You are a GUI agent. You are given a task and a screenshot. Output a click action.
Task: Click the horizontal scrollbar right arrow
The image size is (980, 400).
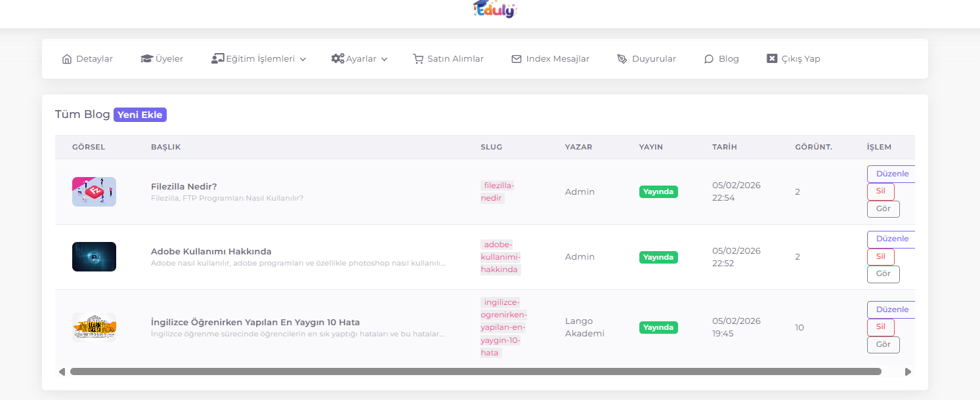pos(908,372)
